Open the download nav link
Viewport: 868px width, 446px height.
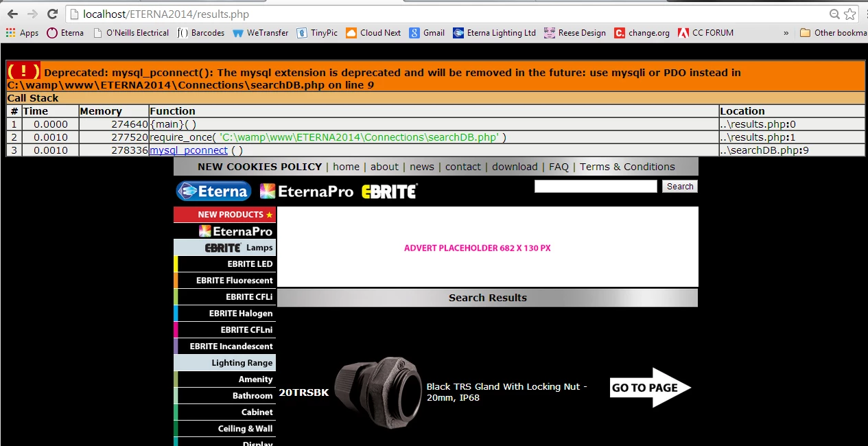click(515, 167)
